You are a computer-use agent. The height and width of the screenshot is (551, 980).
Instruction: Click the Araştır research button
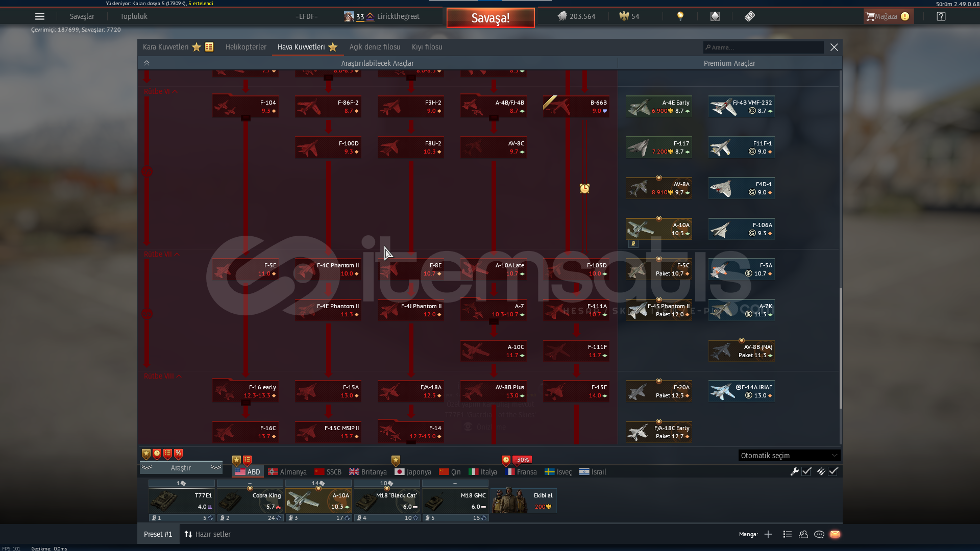pyautogui.click(x=181, y=468)
